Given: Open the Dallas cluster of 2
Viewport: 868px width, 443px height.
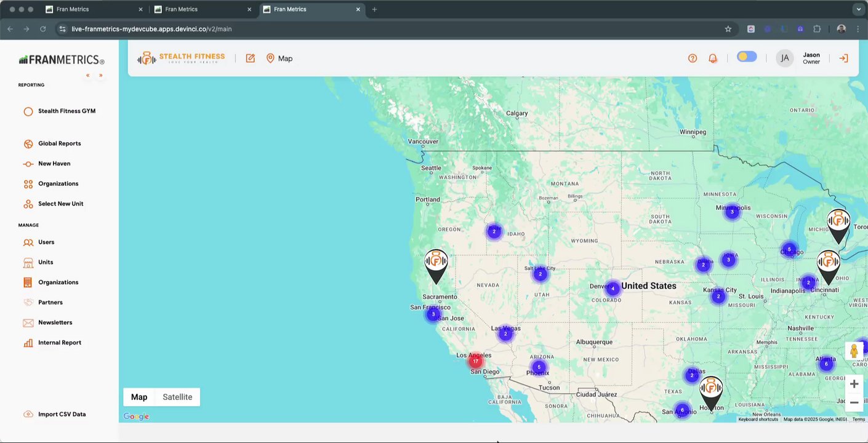Looking at the screenshot, I should click(x=691, y=375).
